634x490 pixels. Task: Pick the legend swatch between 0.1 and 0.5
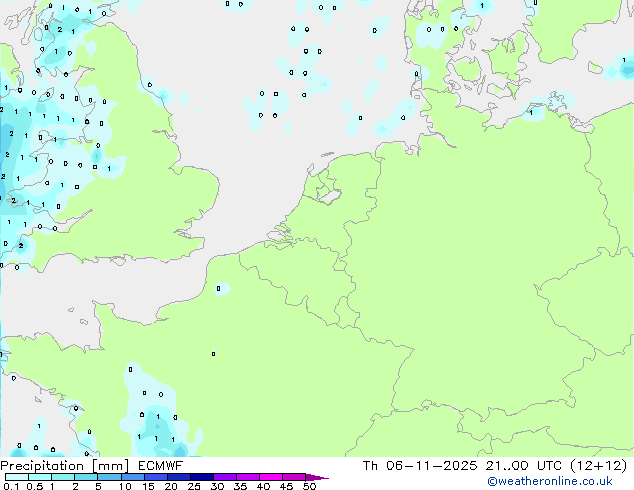[x=17, y=477]
